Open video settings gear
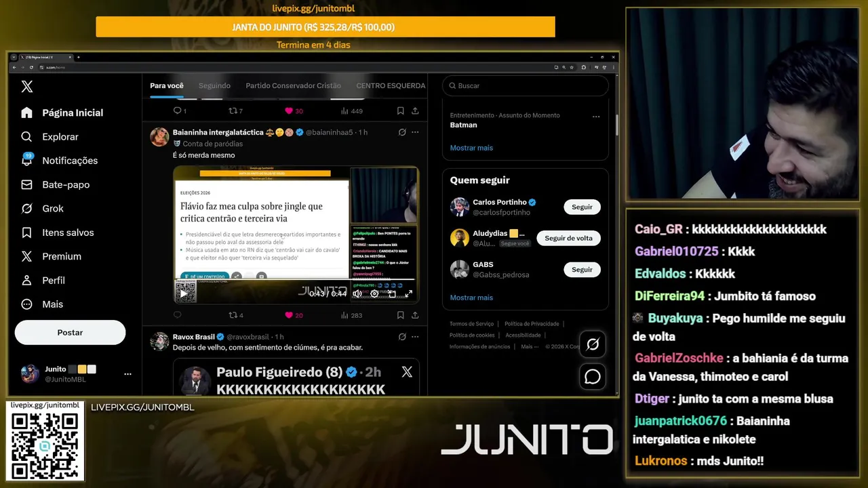 click(374, 293)
